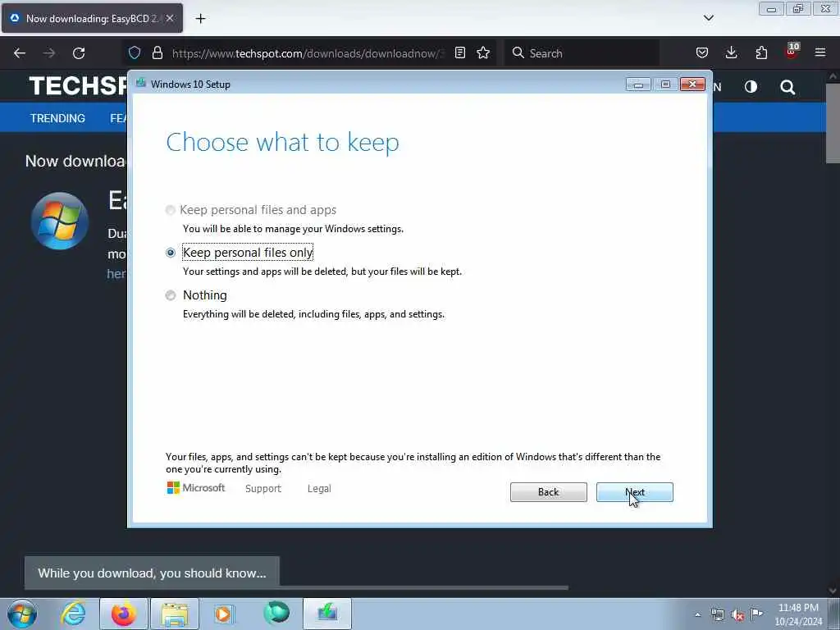Click the Firefox Search box

click(x=582, y=53)
